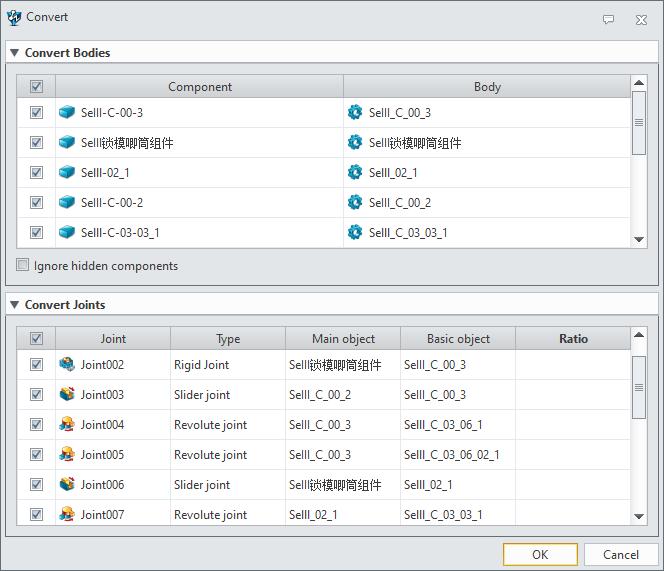664x571 pixels.
Task: Click the gear body icon for SeIII_C_00_2
Action: pos(355,203)
